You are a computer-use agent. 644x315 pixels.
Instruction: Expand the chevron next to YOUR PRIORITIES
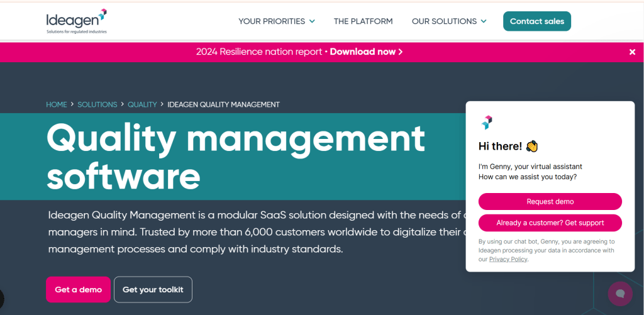coord(311,21)
